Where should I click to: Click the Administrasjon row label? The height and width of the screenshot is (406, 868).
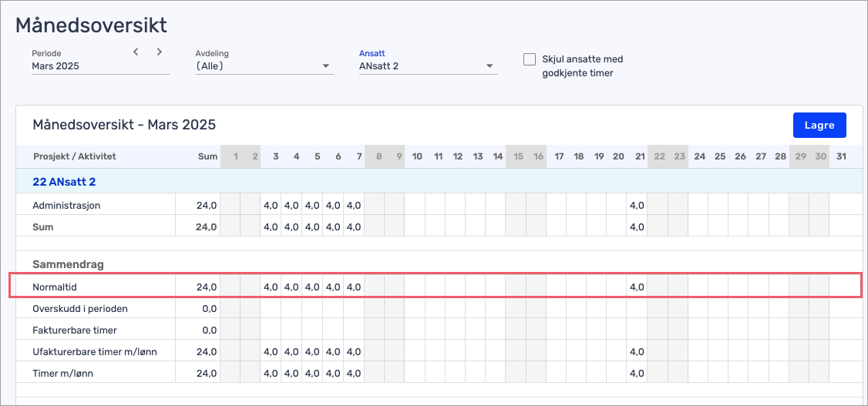click(x=66, y=205)
